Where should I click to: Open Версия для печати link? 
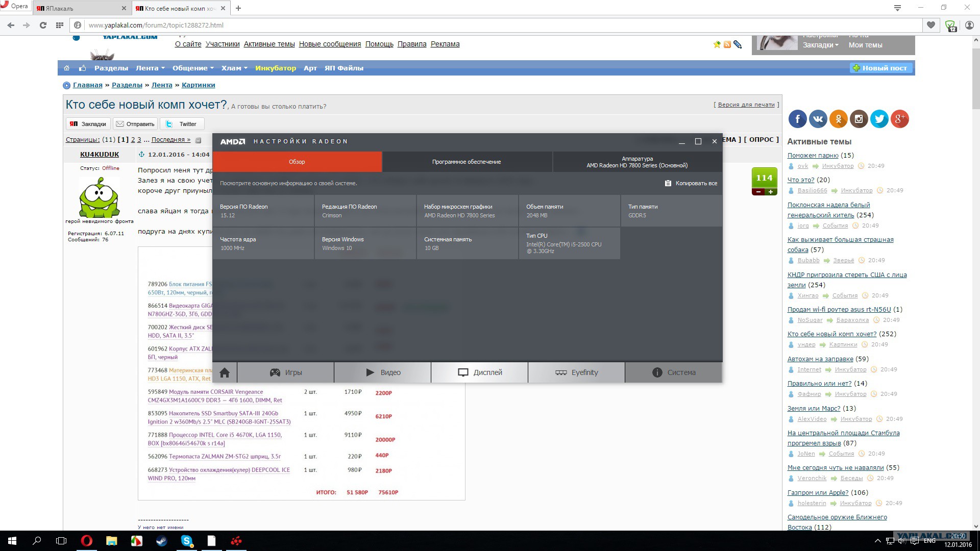click(746, 105)
